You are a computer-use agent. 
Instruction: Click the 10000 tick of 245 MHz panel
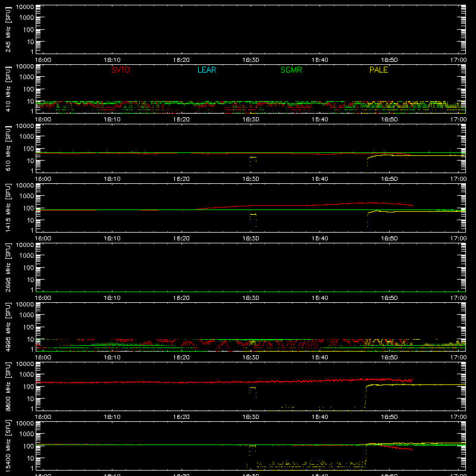(25, 7)
